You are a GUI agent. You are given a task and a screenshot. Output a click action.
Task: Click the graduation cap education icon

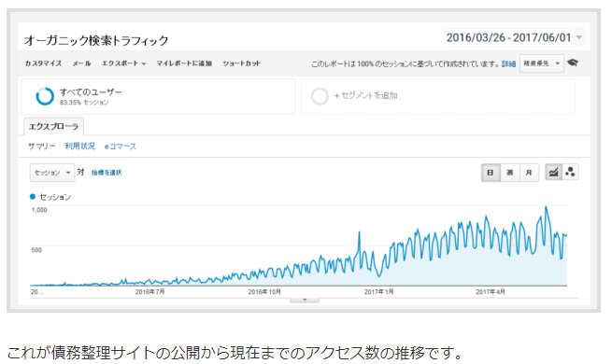point(573,63)
